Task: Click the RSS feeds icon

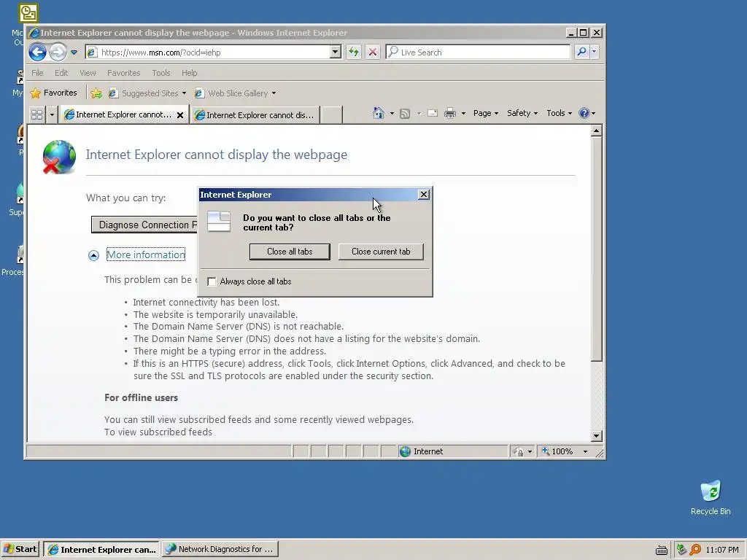Action: pyautogui.click(x=405, y=113)
